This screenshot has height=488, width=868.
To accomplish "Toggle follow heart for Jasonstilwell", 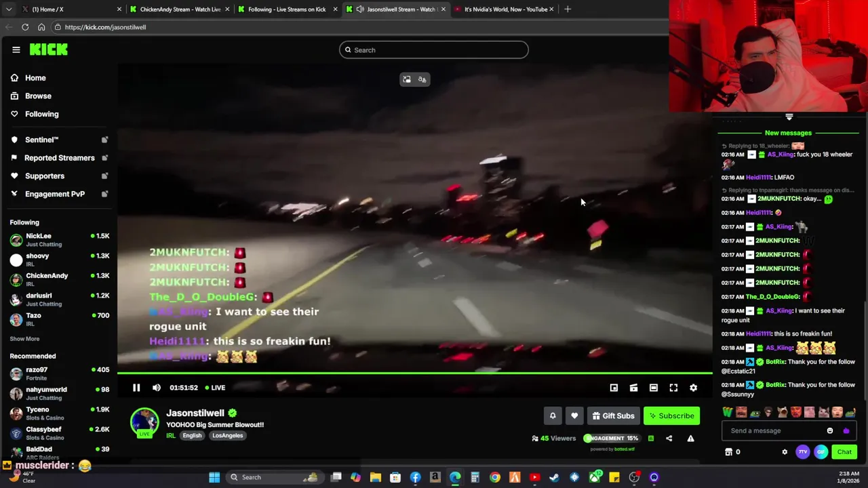I will coord(574,416).
